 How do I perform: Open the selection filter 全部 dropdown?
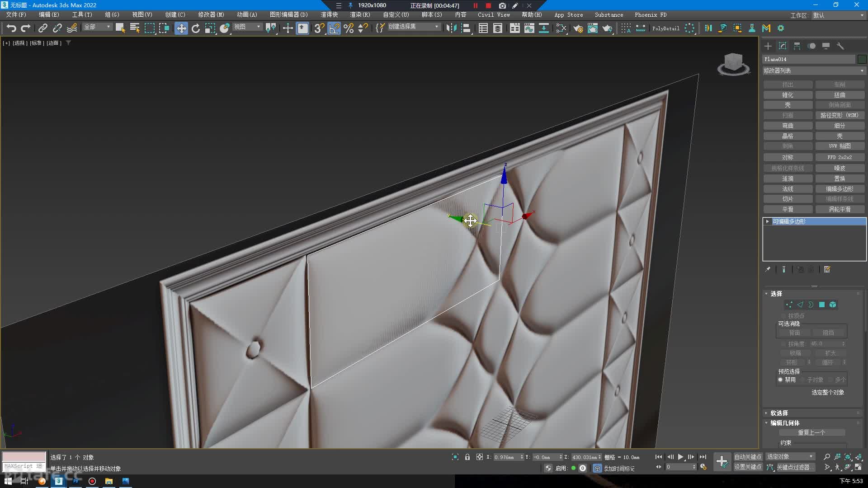97,27
